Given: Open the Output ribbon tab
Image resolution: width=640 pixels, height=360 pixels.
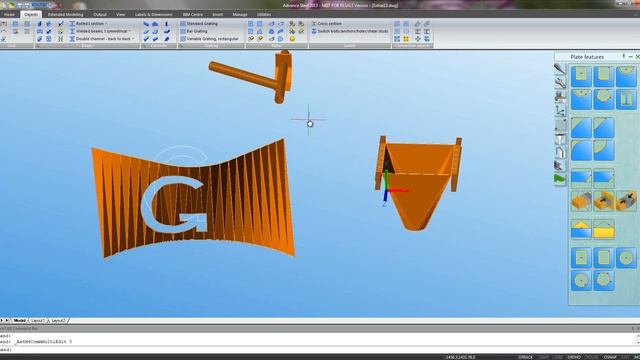Looking at the screenshot, I should (x=100, y=14).
